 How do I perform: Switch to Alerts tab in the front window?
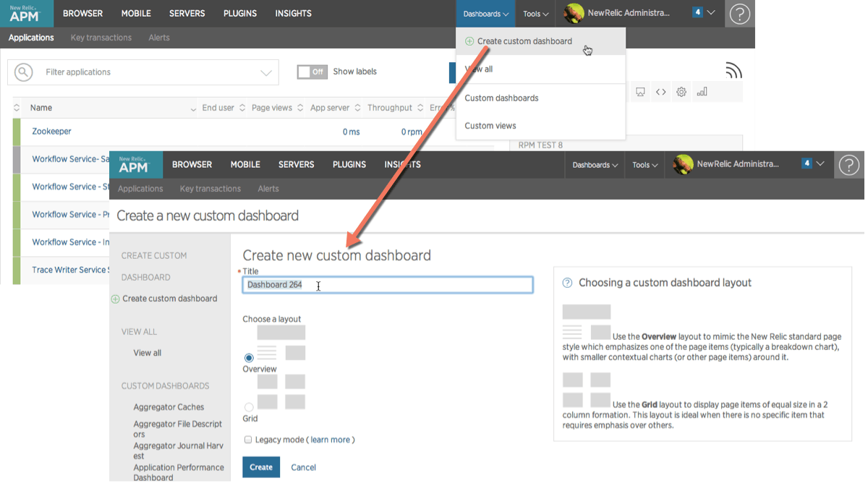268,189
